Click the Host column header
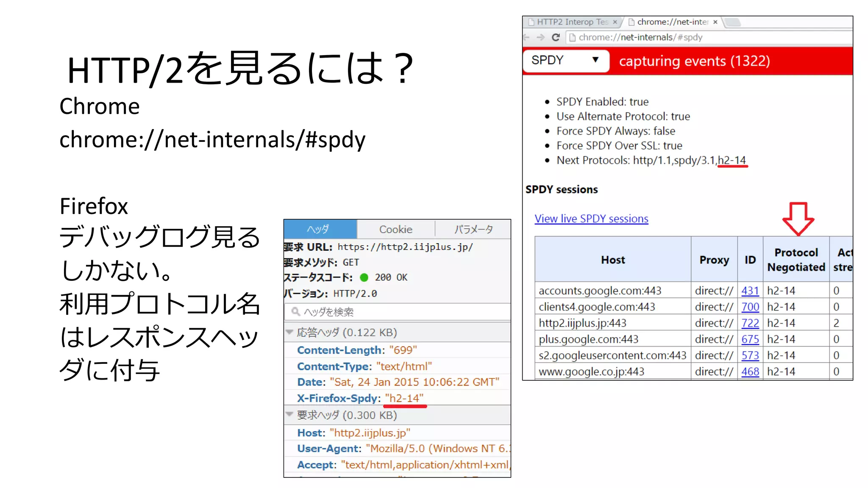This screenshot has width=868, height=488. [x=613, y=259]
